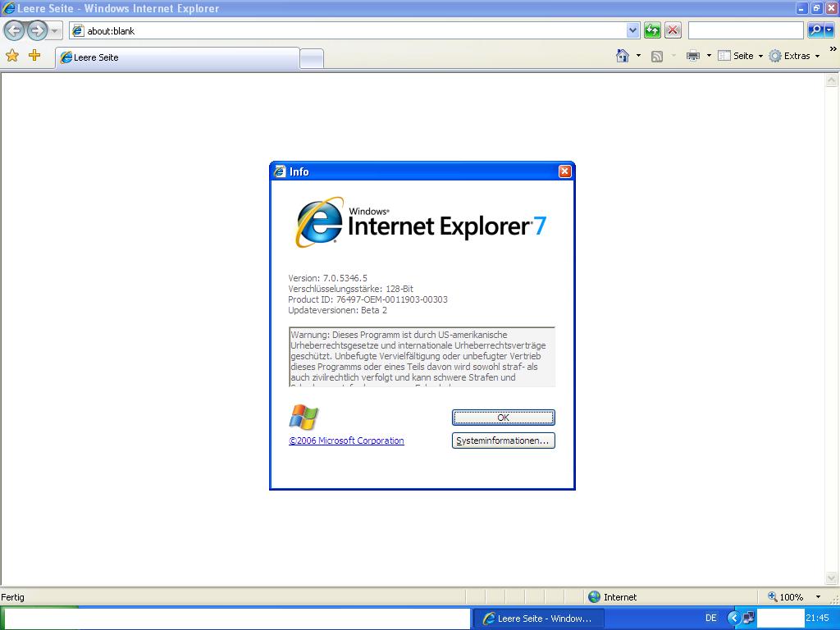Screen dimensions: 840x630
Task: Close the Info dialog
Action: tap(564, 171)
